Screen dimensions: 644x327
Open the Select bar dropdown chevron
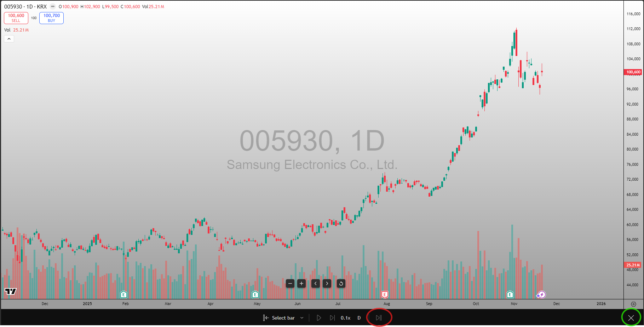[302, 318]
